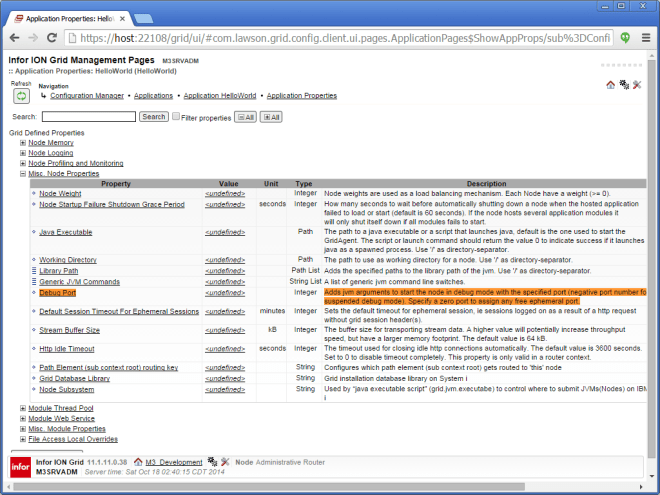Screen dimensions: 660x495
Task: Click the Chrome back arrow
Action: tap(14, 38)
